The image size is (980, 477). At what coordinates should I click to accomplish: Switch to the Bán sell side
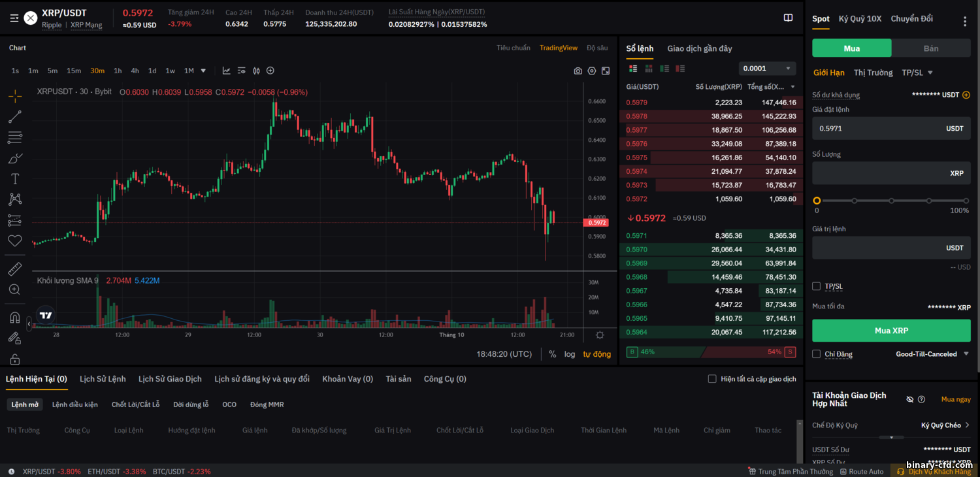click(931, 48)
